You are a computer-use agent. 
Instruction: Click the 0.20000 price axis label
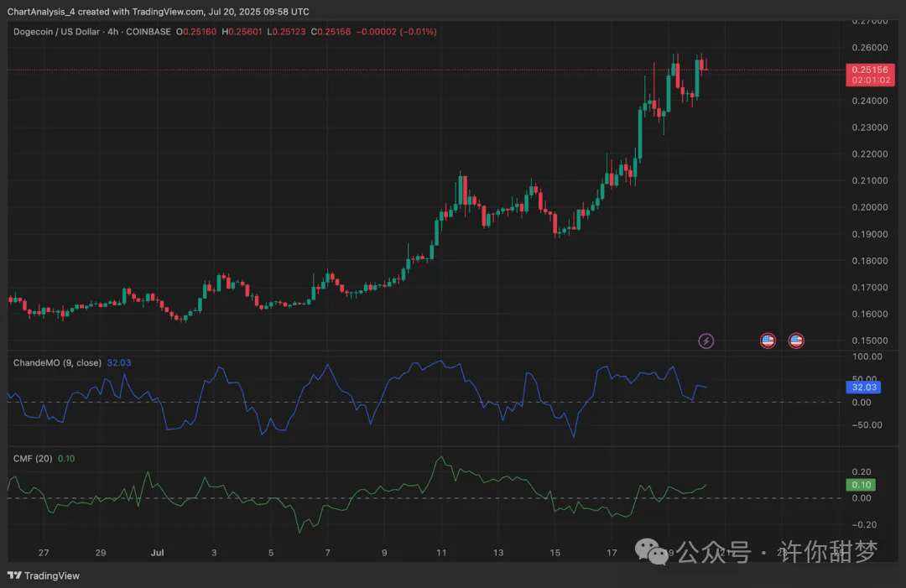click(x=870, y=207)
